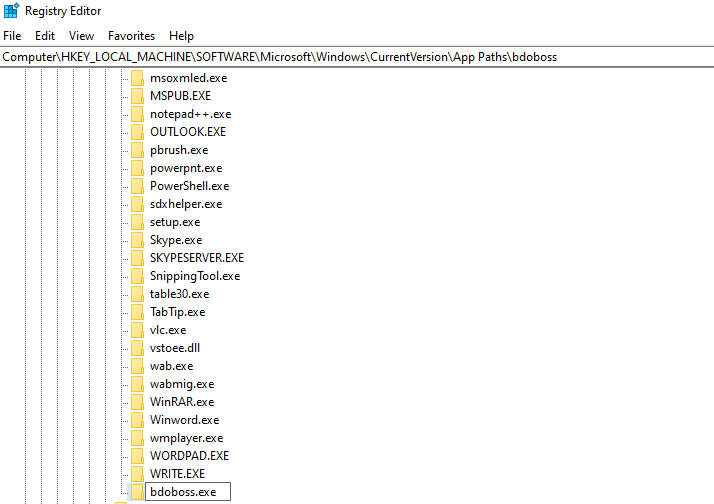This screenshot has width=714, height=504.
Task: Click the TabTip.exe folder icon
Action: point(137,312)
